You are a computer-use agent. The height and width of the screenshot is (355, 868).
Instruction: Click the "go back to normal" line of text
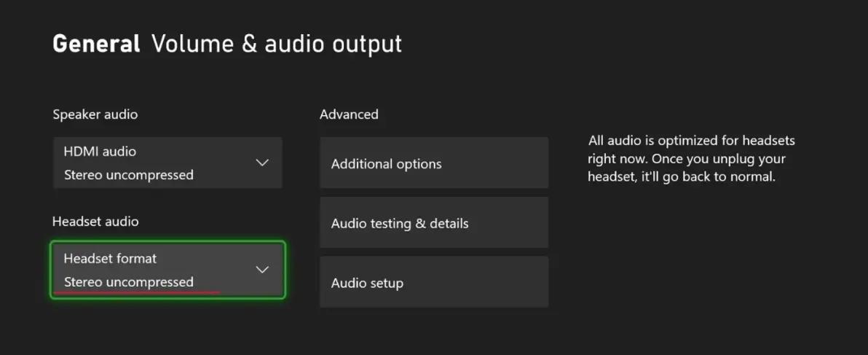click(x=682, y=176)
